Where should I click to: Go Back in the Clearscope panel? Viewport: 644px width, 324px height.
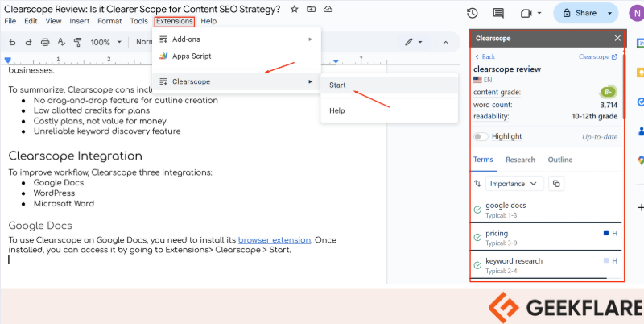tap(485, 56)
